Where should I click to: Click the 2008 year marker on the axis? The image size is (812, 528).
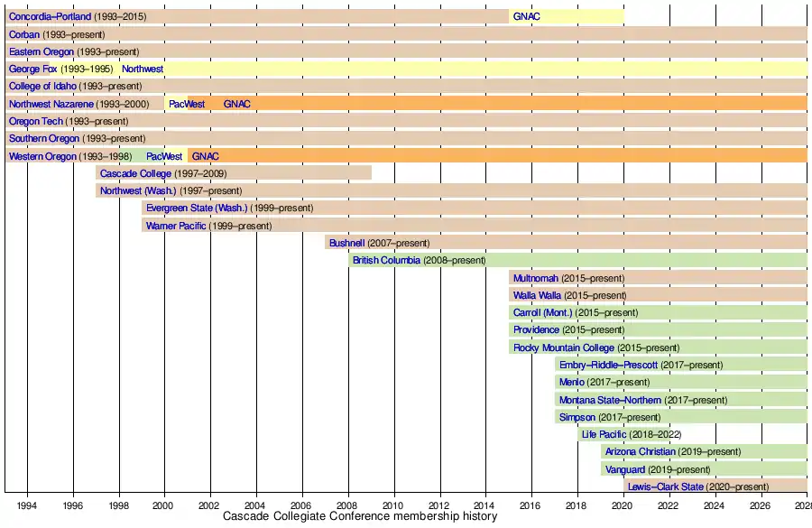click(347, 505)
